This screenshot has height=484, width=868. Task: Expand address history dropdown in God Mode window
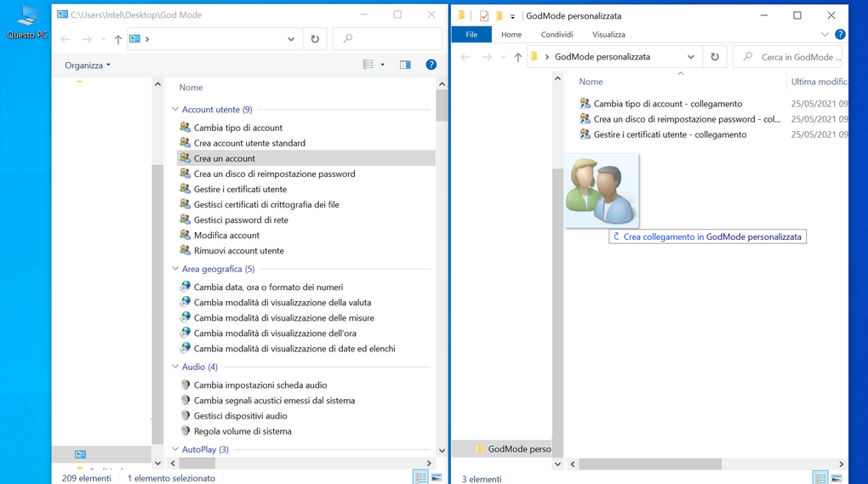coord(291,39)
